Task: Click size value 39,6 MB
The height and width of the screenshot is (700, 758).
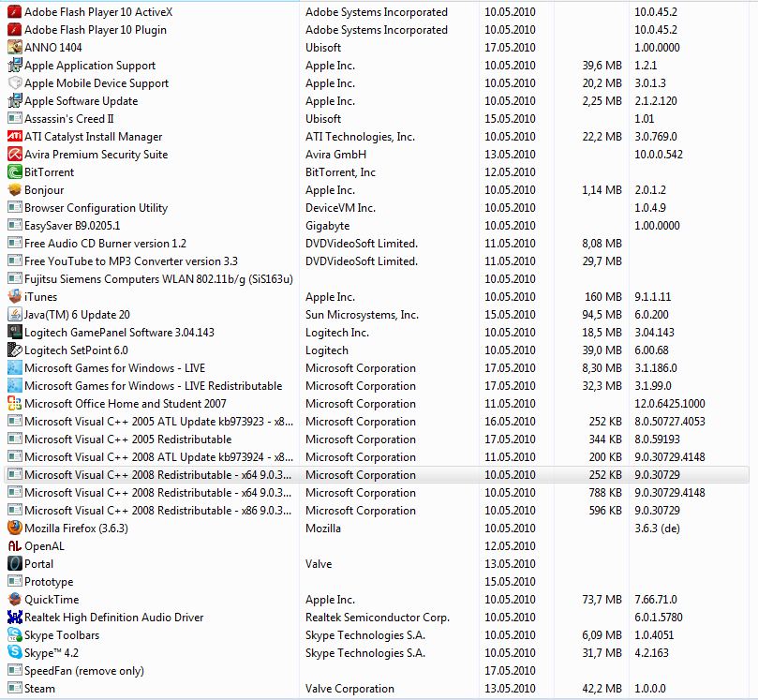Action: click(x=602, y=66)
